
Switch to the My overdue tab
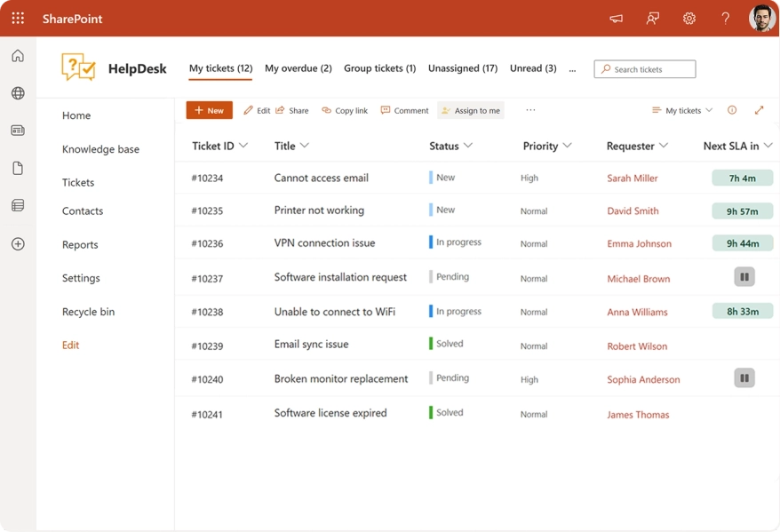pos(298,68)
